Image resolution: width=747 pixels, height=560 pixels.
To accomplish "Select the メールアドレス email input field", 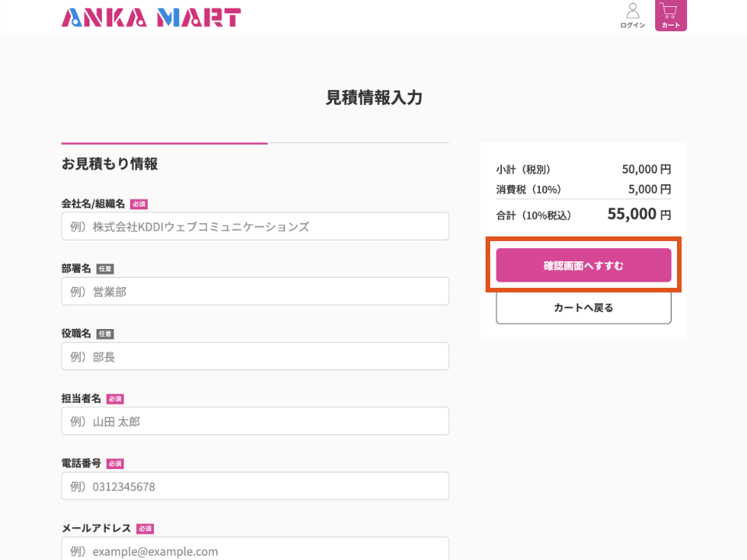I will tap(255, 549).
